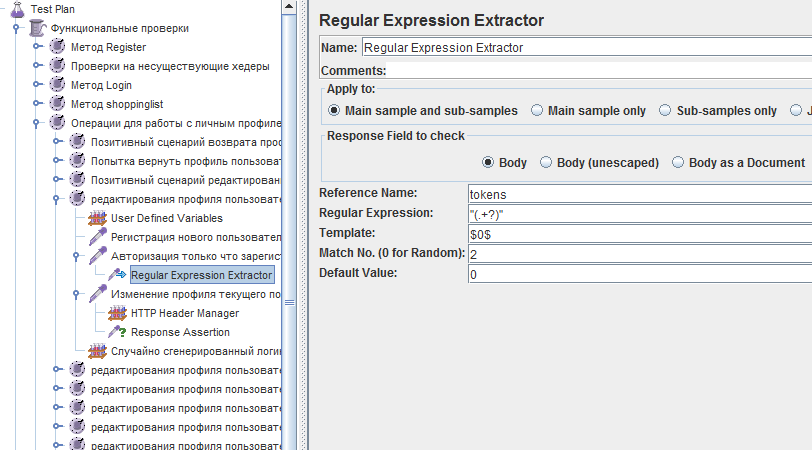Click the Regular Expression Extractor tree icon
The height and width of the screenshot is (450, 812).
point(117,275)
